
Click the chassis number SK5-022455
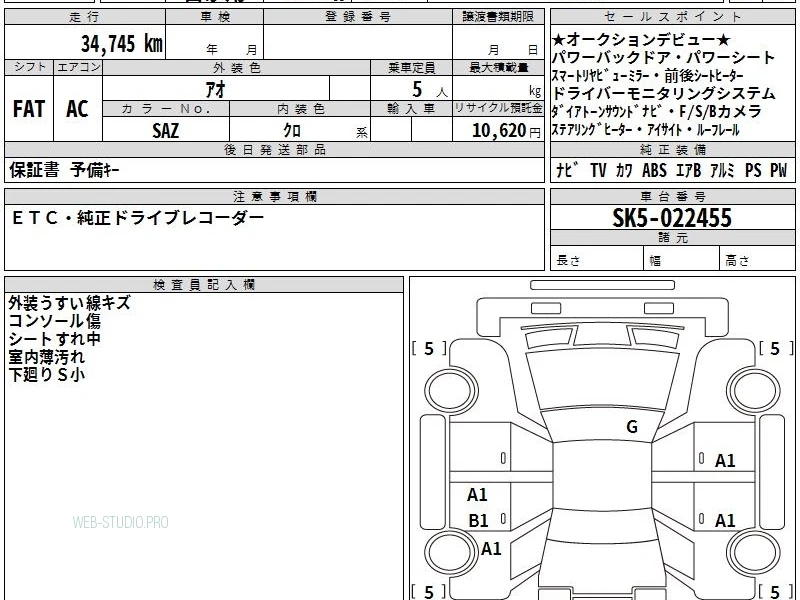click(x=672, y=218)
